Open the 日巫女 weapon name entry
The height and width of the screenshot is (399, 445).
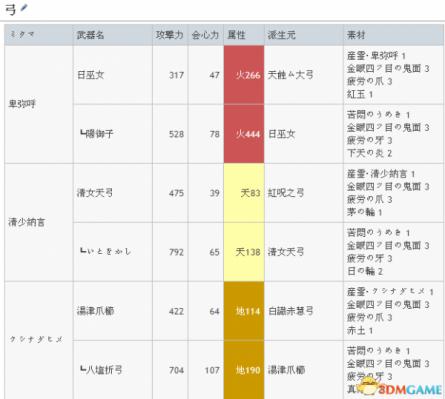[91, 75]
